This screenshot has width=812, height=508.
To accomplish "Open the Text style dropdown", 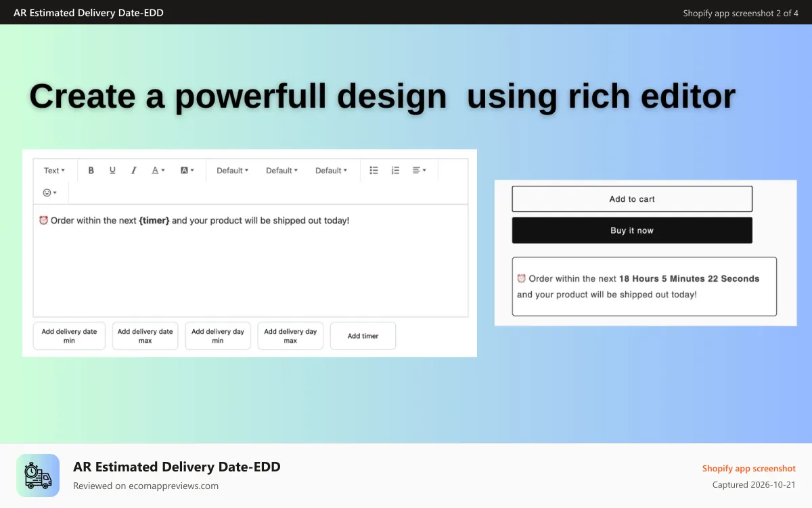I will 54,171.
